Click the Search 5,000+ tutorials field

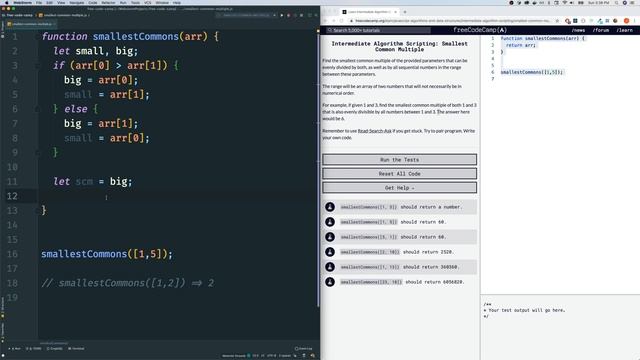pos(378,30)
